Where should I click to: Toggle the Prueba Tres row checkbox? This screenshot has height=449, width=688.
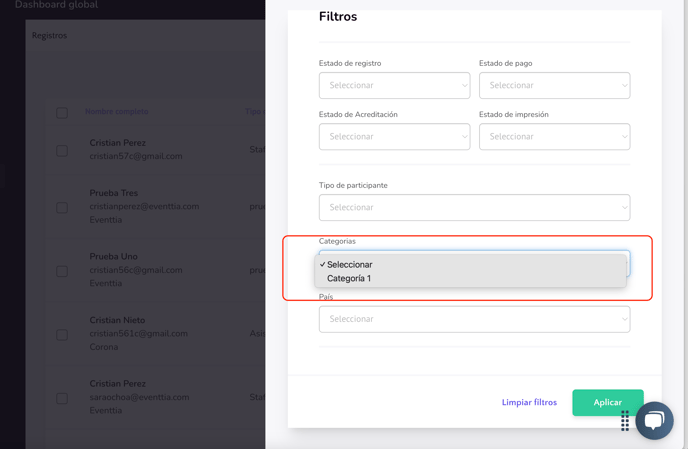(x=62, y=207)
